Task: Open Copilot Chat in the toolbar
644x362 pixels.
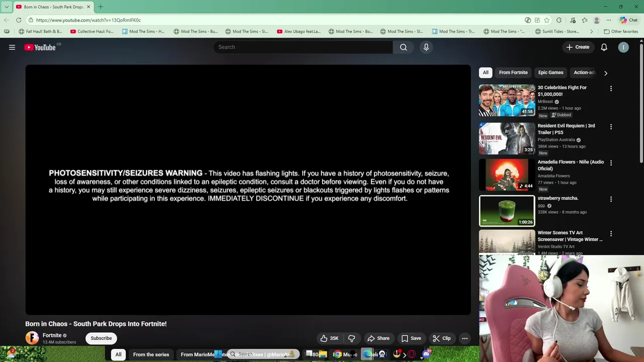Action: coord(629,20)
